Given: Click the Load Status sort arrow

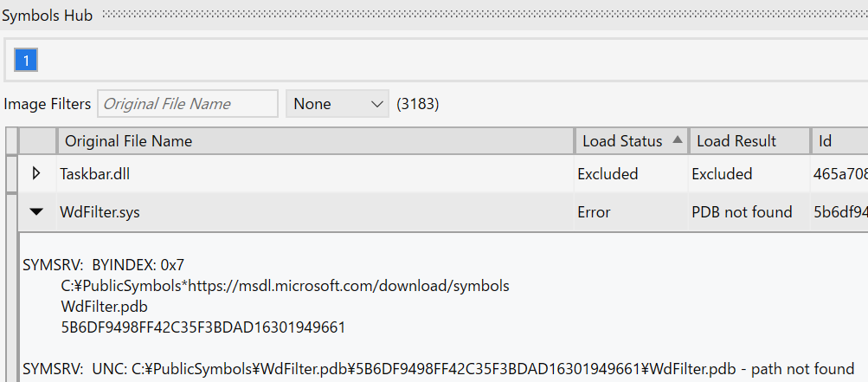Looking at the screenshot, I should coord(677,140).
